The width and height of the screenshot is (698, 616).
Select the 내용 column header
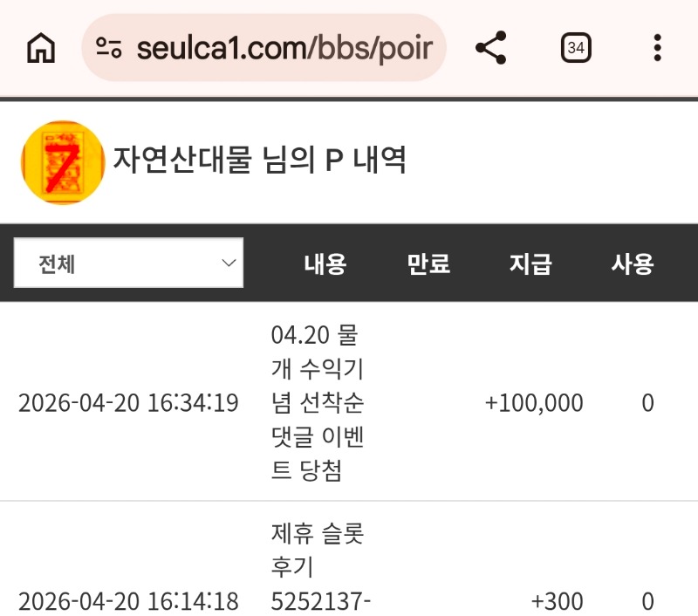(x=325, y=264)
